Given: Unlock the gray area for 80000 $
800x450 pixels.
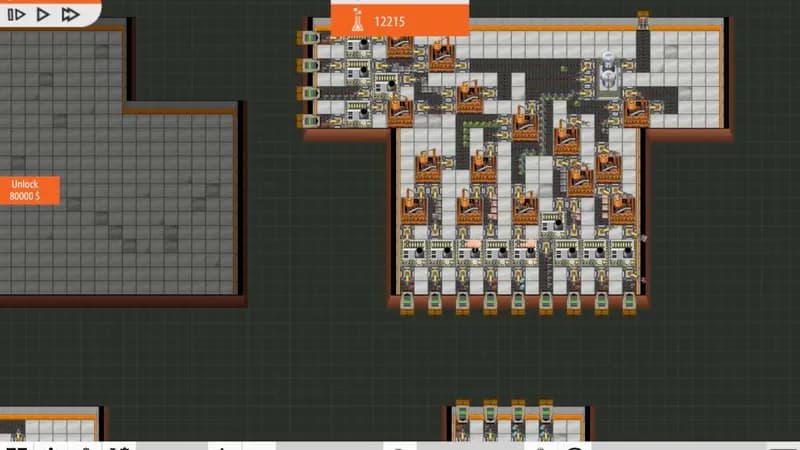Looking at the screenshot, I should point(30,190).
